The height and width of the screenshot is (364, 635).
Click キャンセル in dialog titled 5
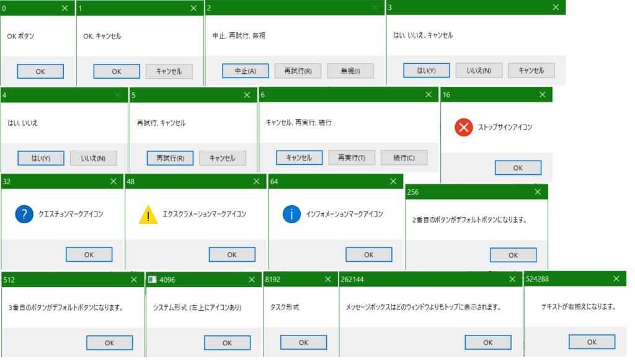[x=223, y=158]
